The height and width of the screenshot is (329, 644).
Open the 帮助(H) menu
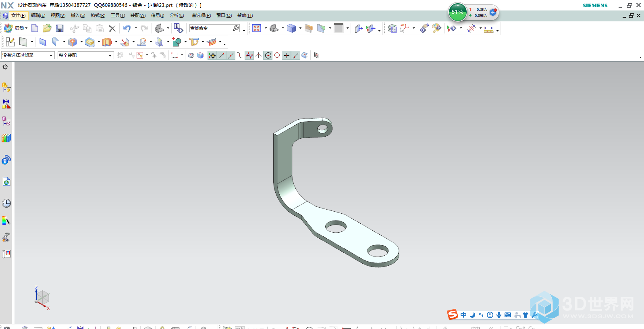(x=245, y=16)
